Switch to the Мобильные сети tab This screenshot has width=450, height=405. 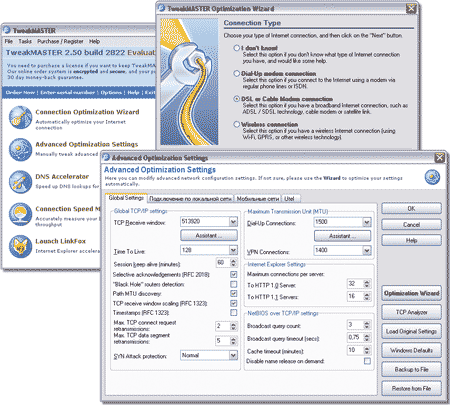258,199
